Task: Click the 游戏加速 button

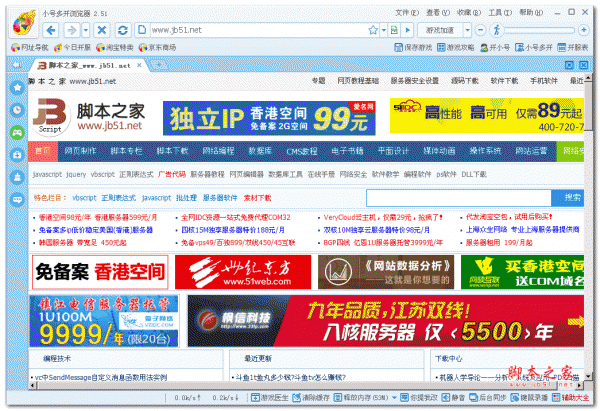Action: coord(440,30)
